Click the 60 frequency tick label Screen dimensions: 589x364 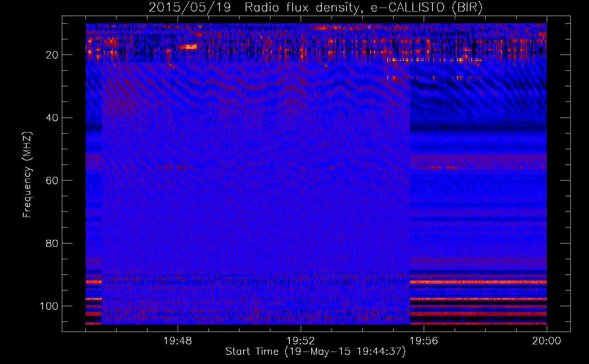(x=52, y=181)
